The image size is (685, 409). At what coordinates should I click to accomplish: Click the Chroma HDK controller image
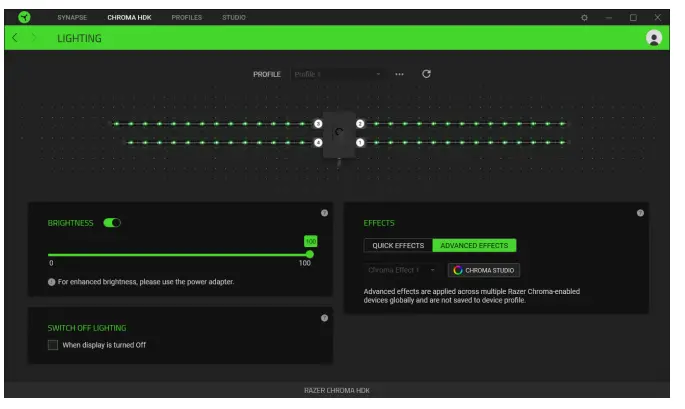339,135
